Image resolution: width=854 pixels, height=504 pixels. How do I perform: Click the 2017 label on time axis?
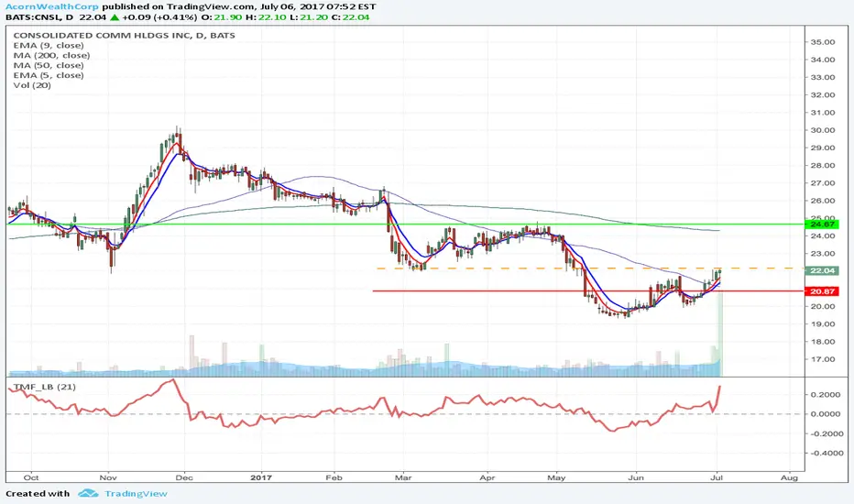coord(261,477)
